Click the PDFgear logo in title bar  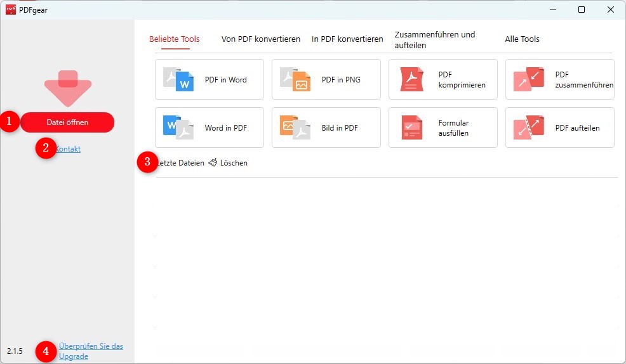11,10
